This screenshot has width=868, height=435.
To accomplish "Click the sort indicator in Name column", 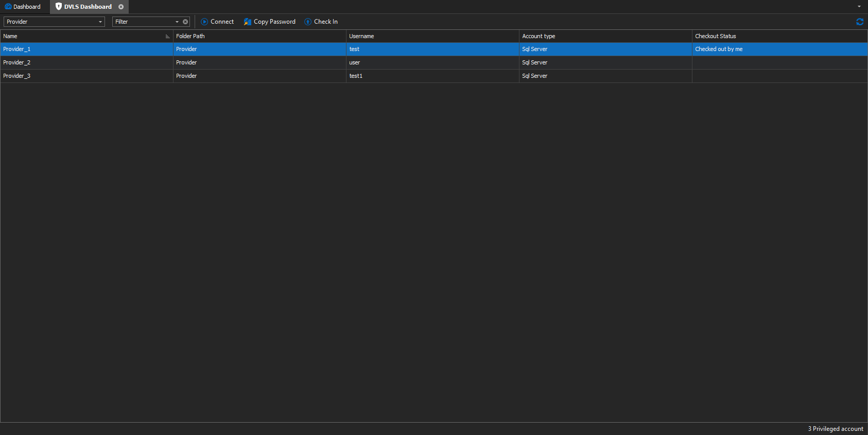I will (167, 36).
